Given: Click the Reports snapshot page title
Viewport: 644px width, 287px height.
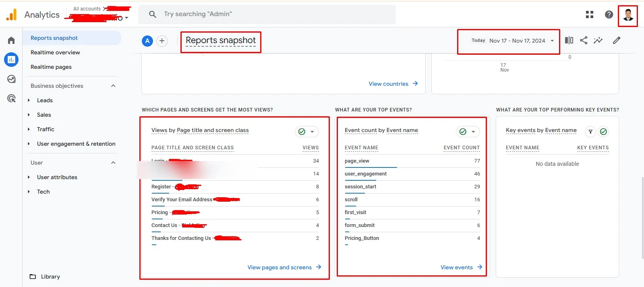Looking at the screenshot, I should (221, 40).
